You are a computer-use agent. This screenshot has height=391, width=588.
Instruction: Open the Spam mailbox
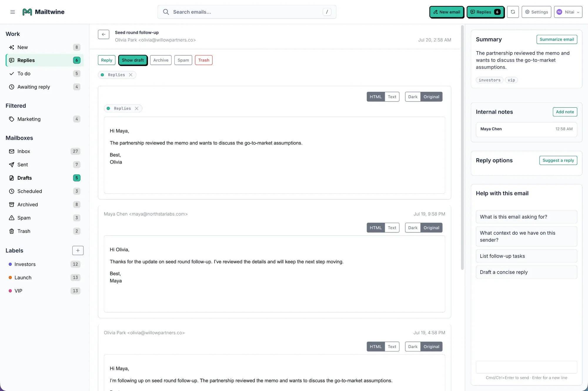tap(44, 218)
